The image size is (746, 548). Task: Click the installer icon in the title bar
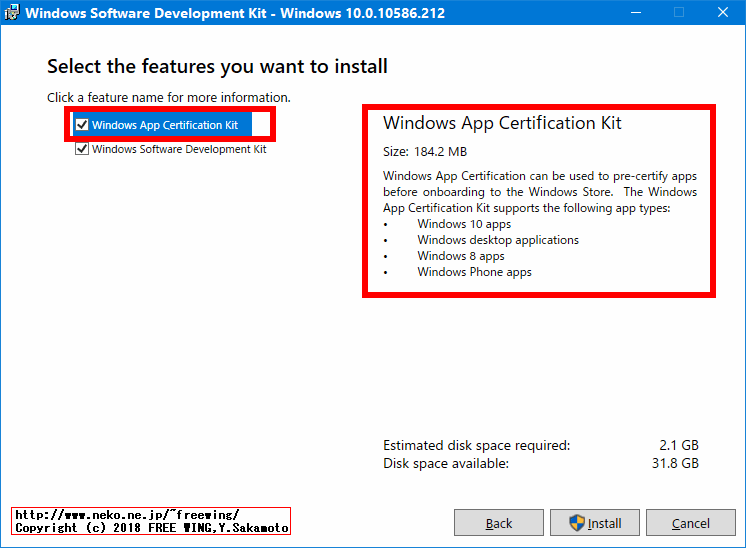(x=11, y=12)
